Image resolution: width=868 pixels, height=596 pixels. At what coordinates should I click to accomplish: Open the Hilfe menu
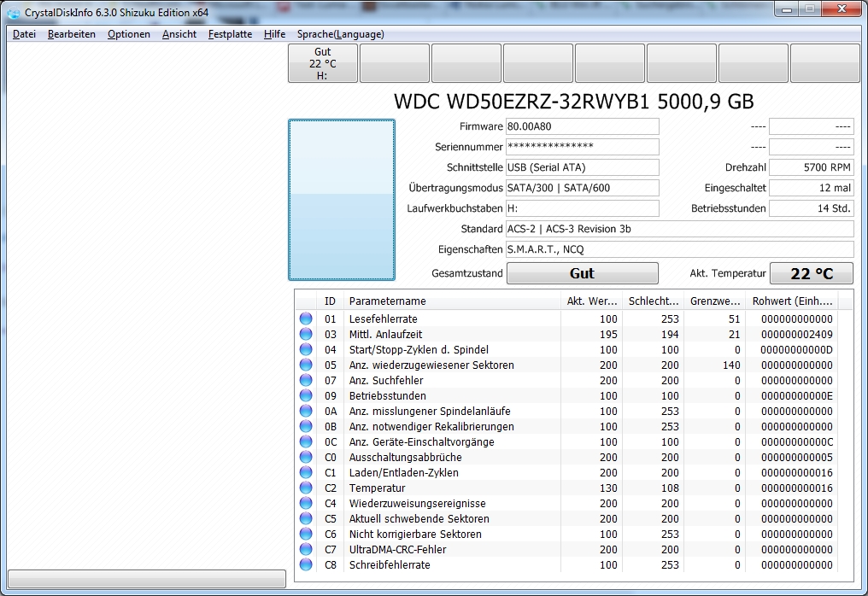click(274, 34)
